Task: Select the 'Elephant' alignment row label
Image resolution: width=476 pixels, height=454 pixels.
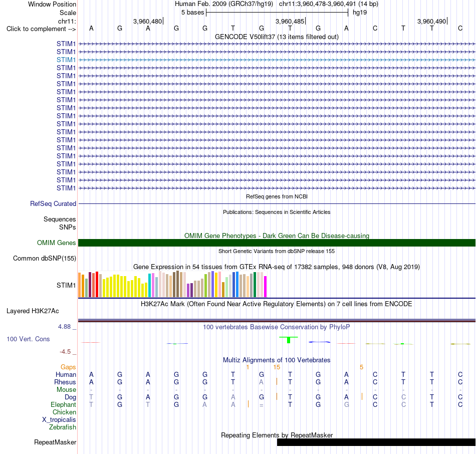Action: click(63, 405)
